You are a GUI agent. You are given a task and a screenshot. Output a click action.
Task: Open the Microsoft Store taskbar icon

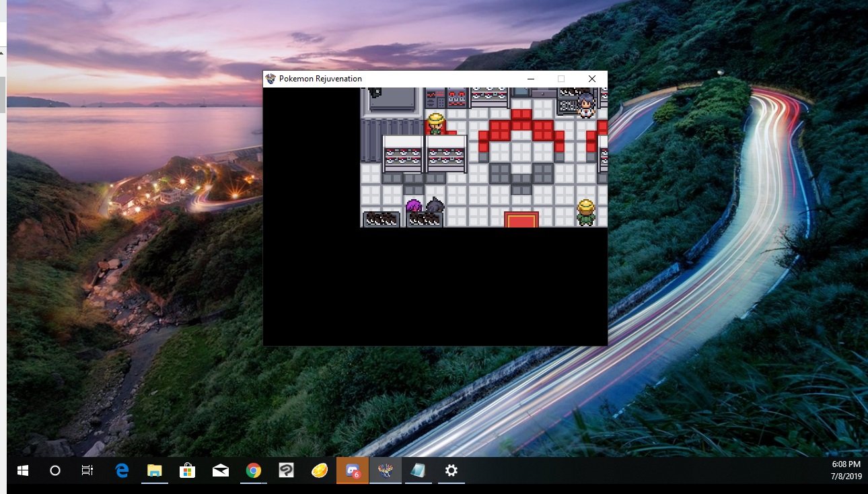tap(187, 471)
